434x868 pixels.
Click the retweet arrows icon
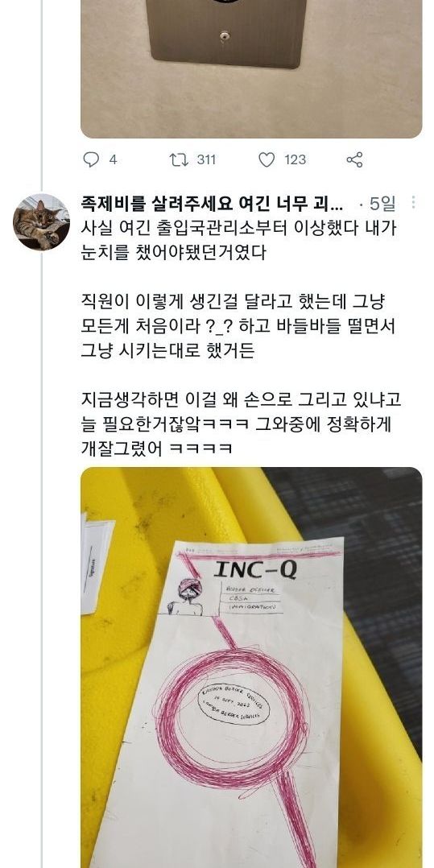(x=178, y=160)
